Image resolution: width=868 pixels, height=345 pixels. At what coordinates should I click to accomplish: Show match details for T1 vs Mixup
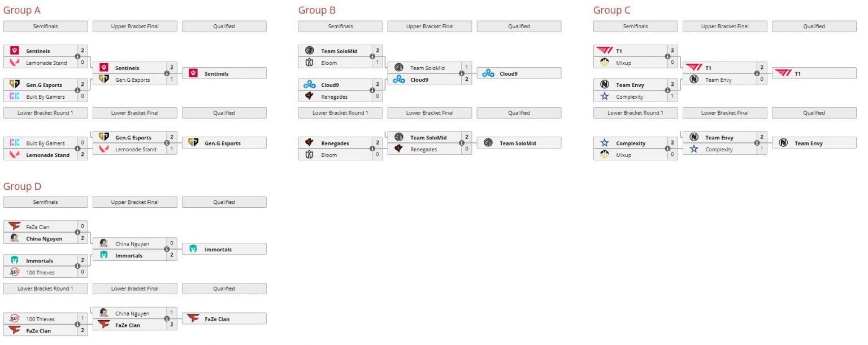coord(667,56)
